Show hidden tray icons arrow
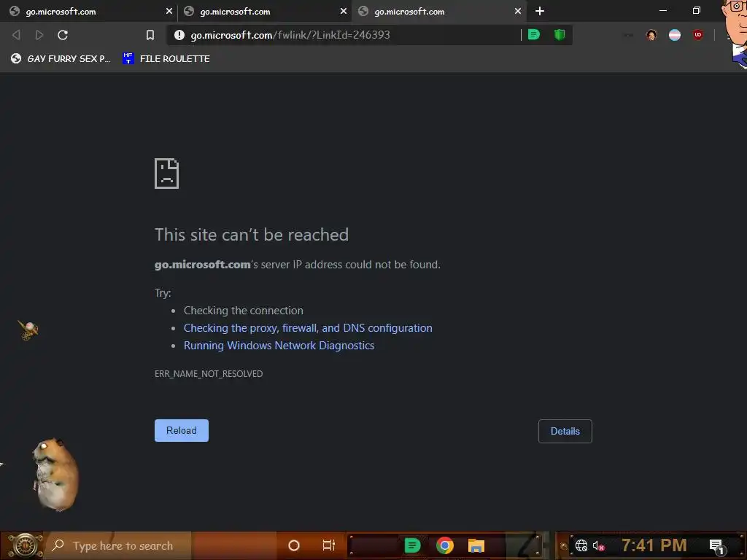 564,545
